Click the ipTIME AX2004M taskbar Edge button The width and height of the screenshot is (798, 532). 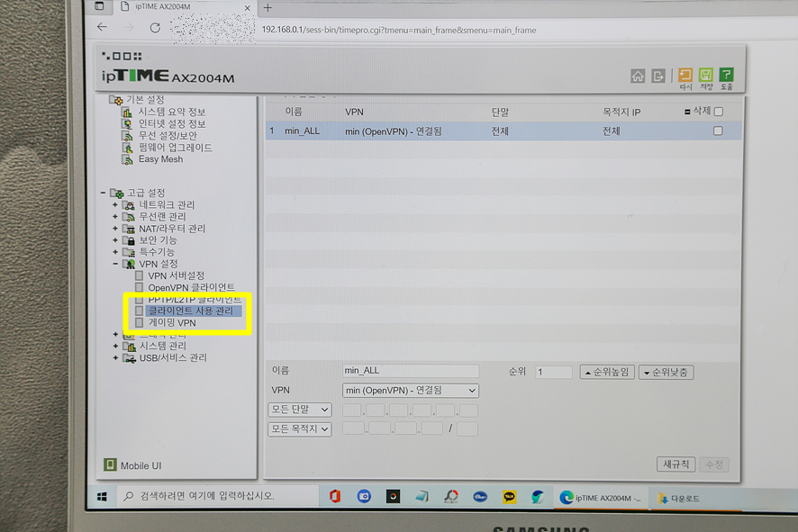(x=600, y=498)
